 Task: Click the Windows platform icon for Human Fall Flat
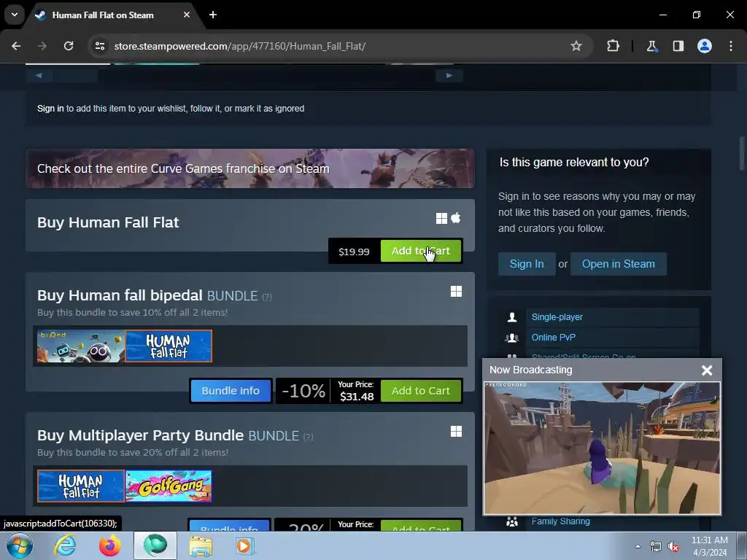point(441,218)
